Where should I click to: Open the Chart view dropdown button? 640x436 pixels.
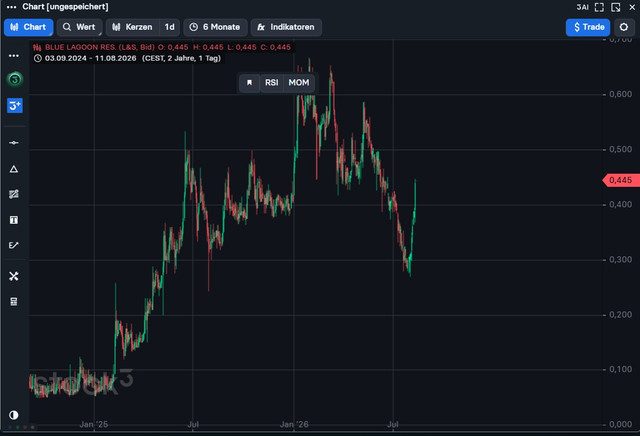(29, 27)
